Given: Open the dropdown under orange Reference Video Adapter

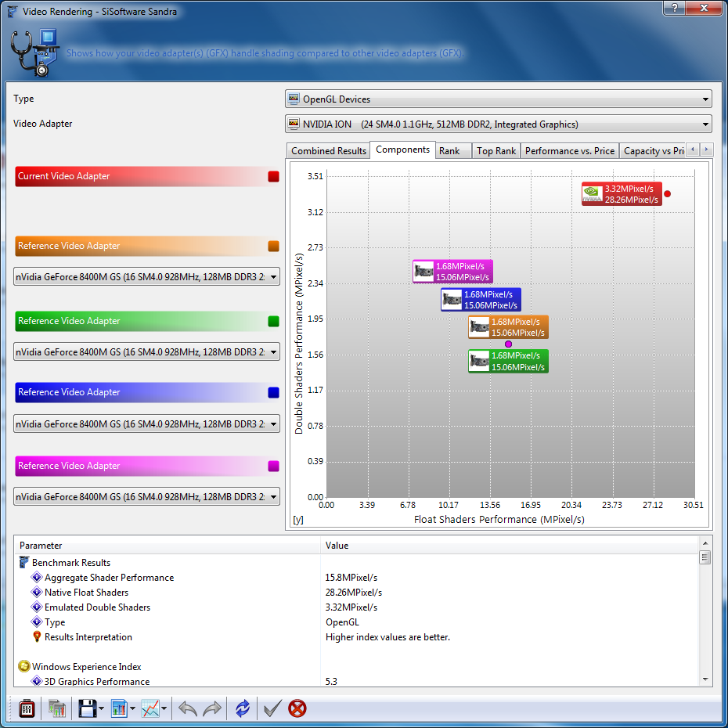Looking at the screenshot, I should click(146, 276).
